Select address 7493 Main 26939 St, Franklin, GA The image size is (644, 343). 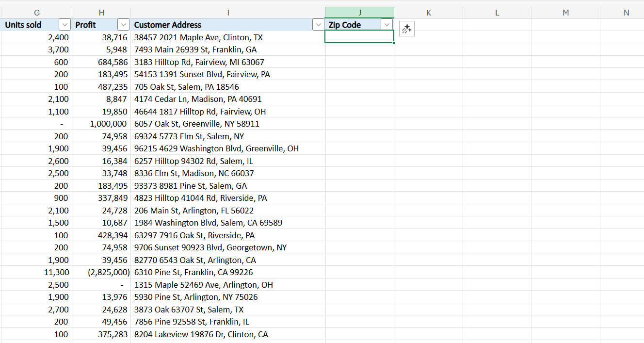tap(228, 49)
